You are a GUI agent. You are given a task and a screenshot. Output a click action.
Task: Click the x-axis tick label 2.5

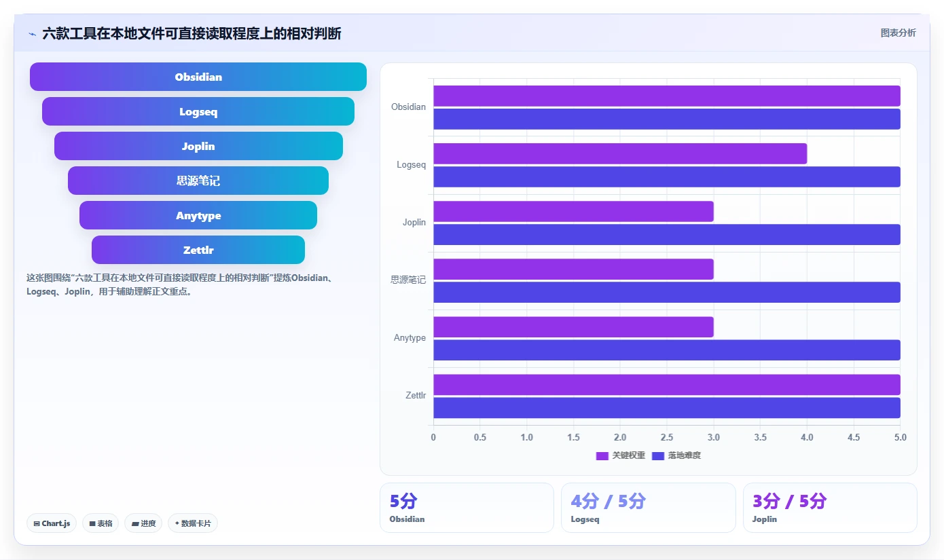(667, 438)
